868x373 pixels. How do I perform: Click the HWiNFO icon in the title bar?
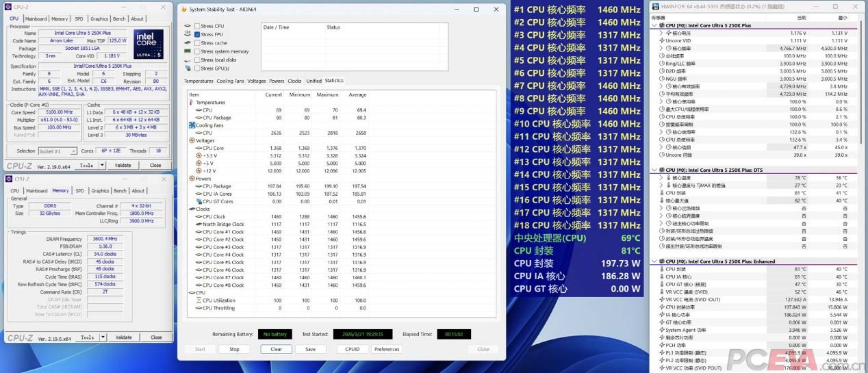[655, 6]
